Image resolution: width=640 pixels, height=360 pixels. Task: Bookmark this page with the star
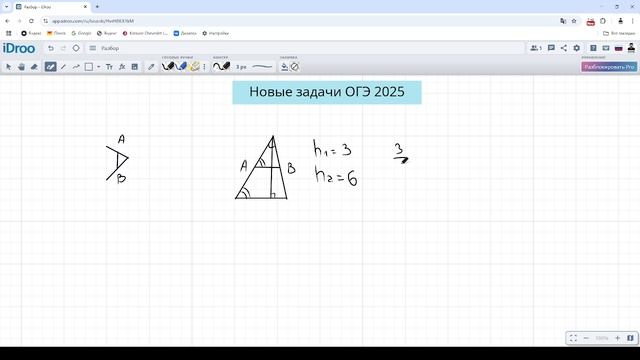[x=574, y=21]
